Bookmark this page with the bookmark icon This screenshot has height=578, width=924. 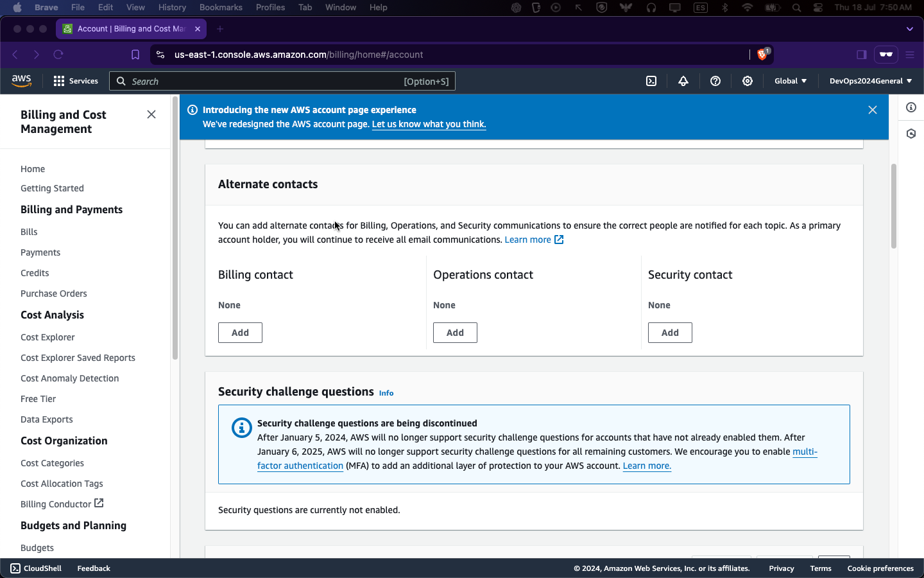coord(135,55)
